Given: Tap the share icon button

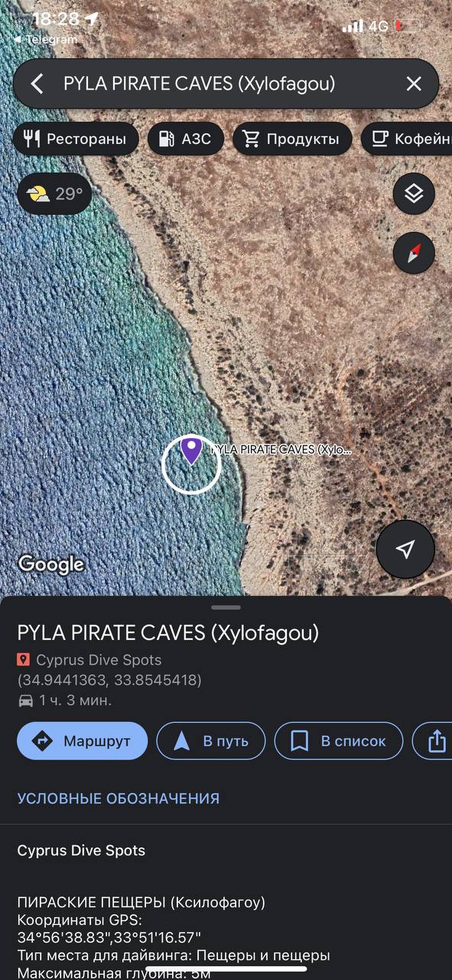Looking at the screenshot, I should coord(433,741).
